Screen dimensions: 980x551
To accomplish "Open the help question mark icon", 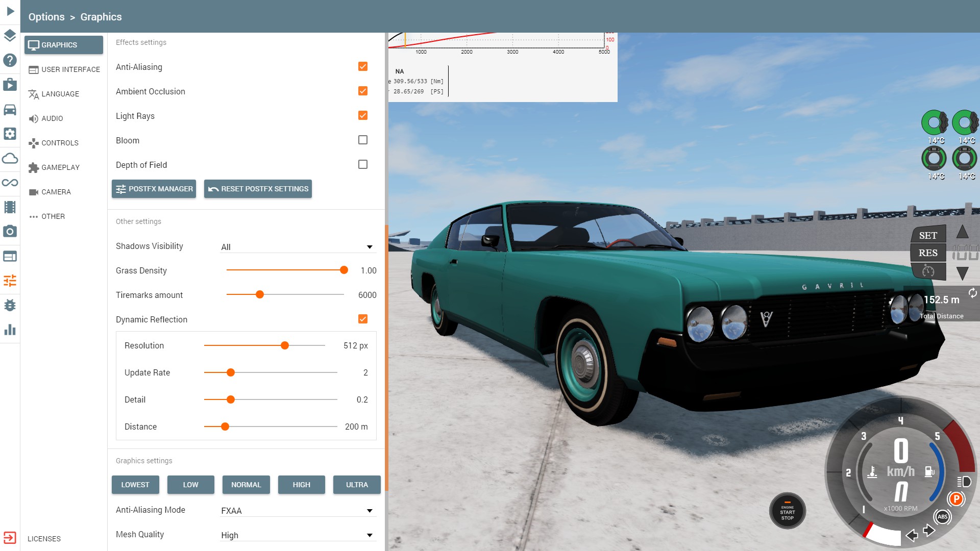I will click(10, 60).
